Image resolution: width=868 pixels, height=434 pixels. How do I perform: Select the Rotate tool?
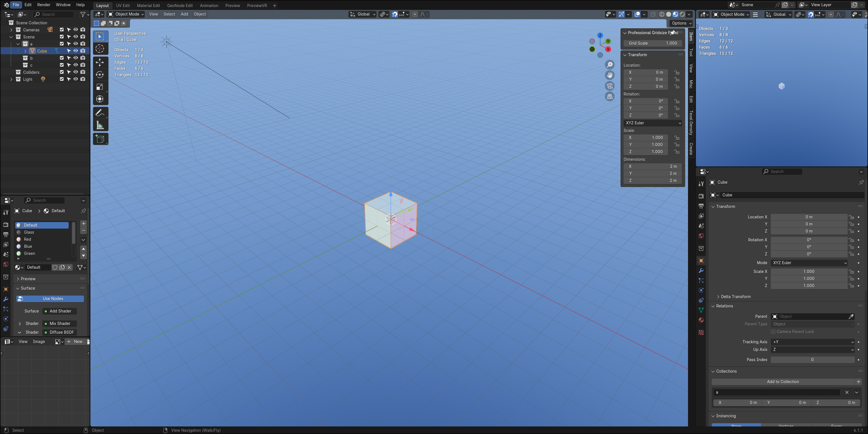tap(100, 75)
